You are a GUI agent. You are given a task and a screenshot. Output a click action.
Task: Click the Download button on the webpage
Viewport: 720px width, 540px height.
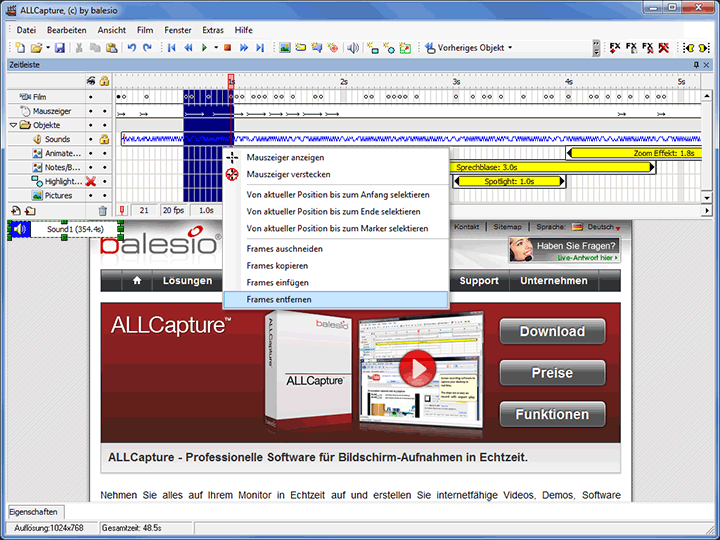552,332
